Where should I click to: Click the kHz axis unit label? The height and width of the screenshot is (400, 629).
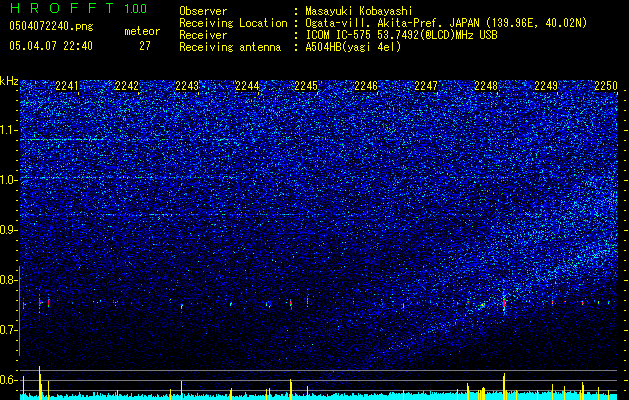9,81
